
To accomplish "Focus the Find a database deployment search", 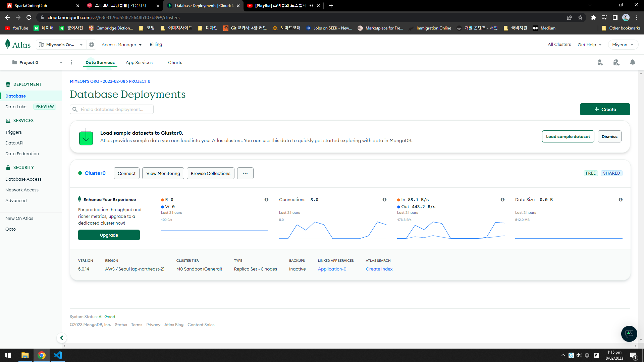I will coord(112,109).
